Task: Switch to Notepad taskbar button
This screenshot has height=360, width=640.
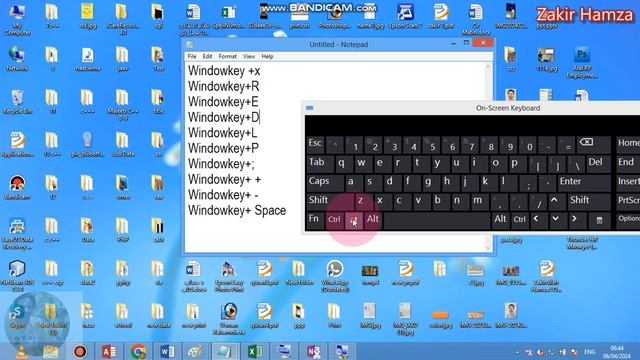Action: coord(224,351)
